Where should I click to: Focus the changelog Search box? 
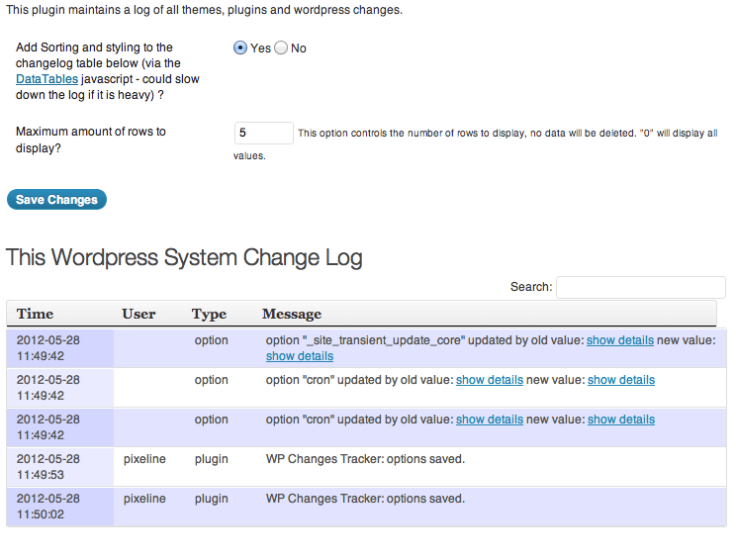click(641, 287)
